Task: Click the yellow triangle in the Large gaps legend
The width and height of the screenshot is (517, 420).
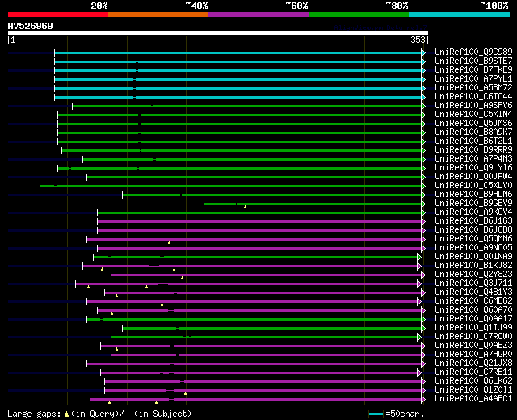Action: coord(66,414)
